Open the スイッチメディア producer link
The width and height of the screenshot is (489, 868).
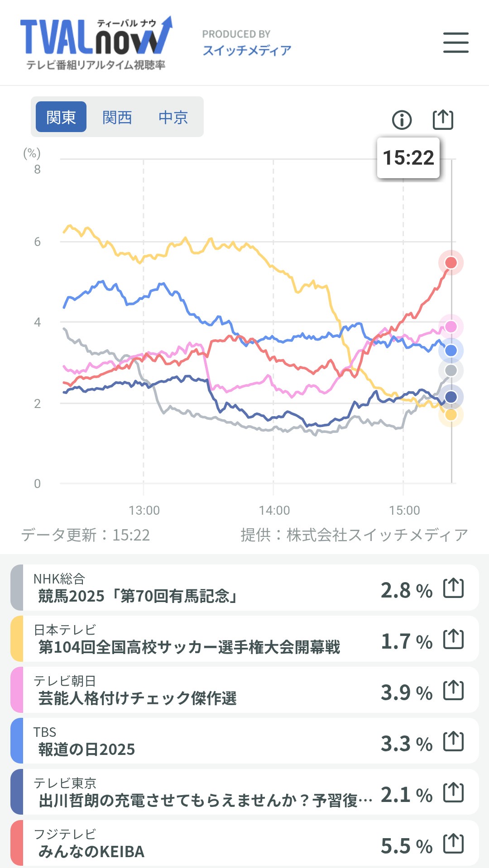(x=247, y=50)
